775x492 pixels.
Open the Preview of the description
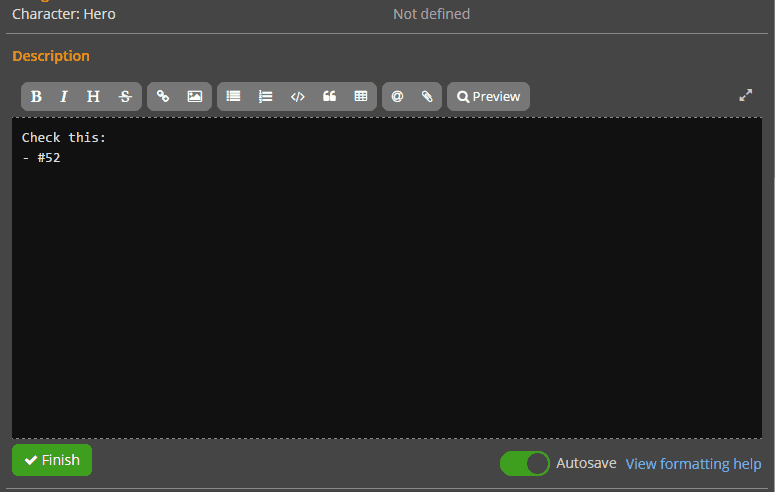488,96
